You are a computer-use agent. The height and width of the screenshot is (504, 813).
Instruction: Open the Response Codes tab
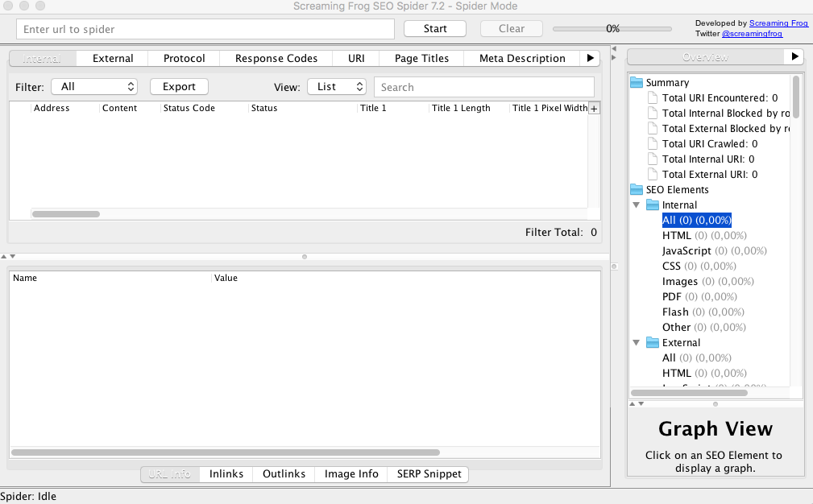(x=276, y=59)
